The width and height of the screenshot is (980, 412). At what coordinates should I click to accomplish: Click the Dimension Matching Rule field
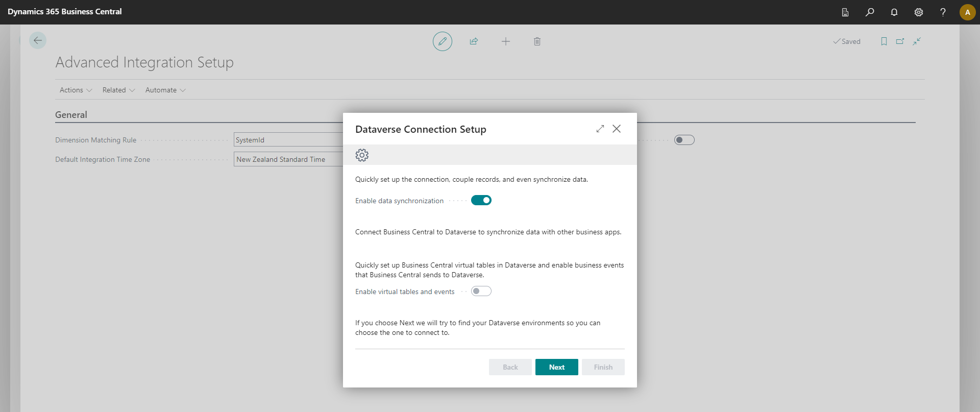tap(288, 140)
